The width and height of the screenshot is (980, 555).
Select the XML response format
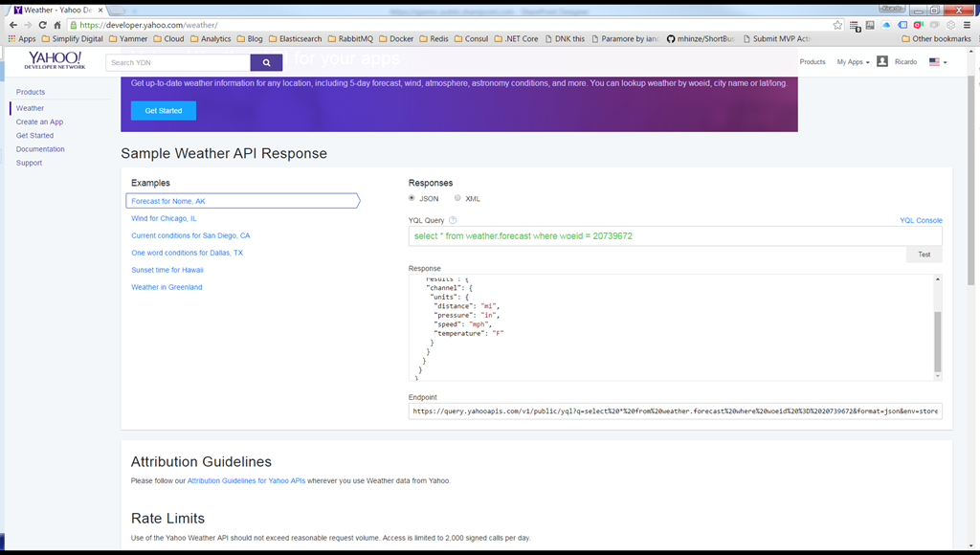(x=457, y=198)
